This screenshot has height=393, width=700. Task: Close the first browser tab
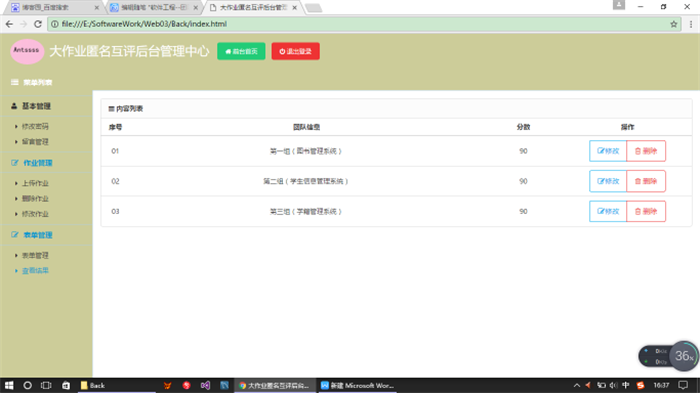97,8
